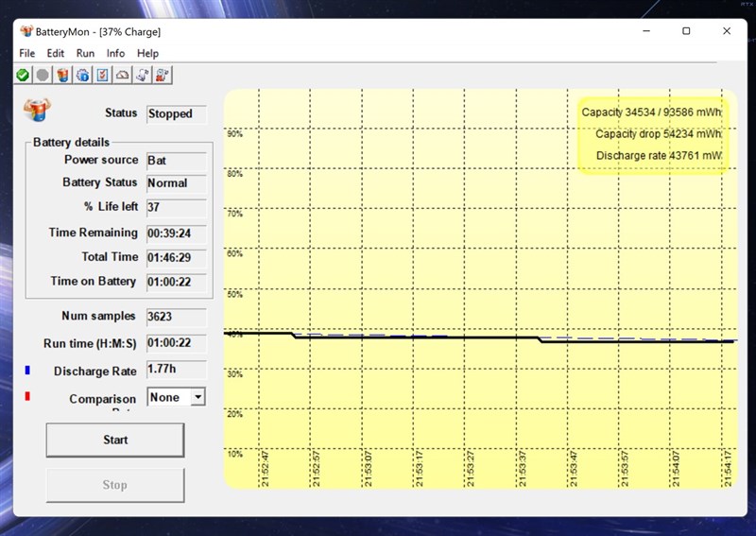Select the Comparison combo box showing None
Screen dimensions: 756x536
coord(176,397)
